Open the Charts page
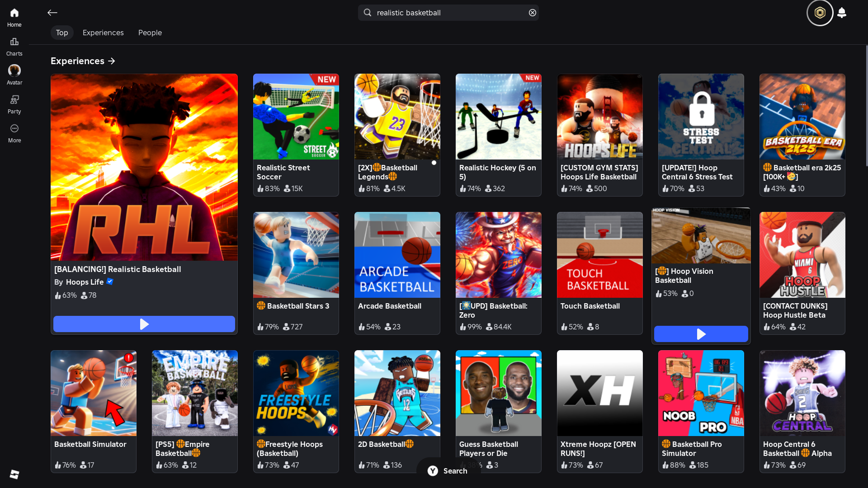 [x=14, y=47]
